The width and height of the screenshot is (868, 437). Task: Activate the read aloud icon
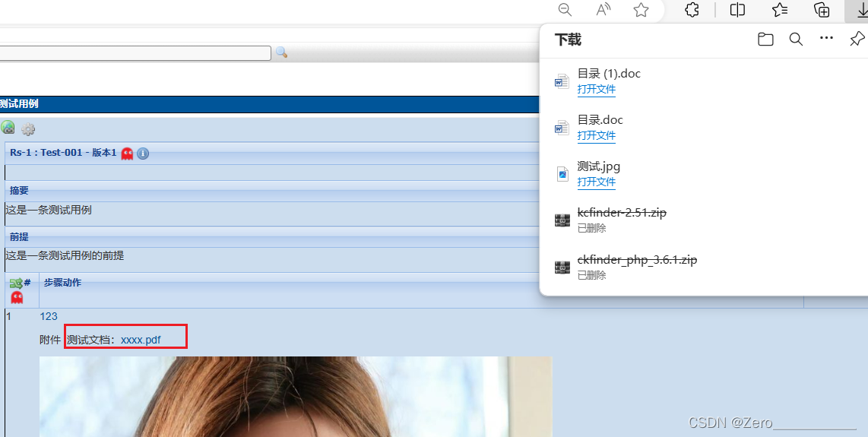[x=603, y=10]
